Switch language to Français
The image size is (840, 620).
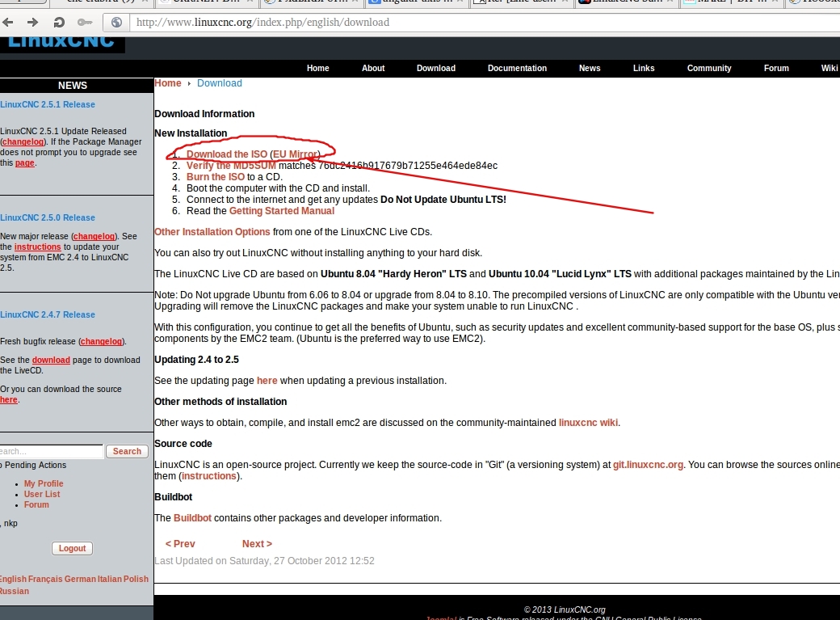[x=45, y=580]
